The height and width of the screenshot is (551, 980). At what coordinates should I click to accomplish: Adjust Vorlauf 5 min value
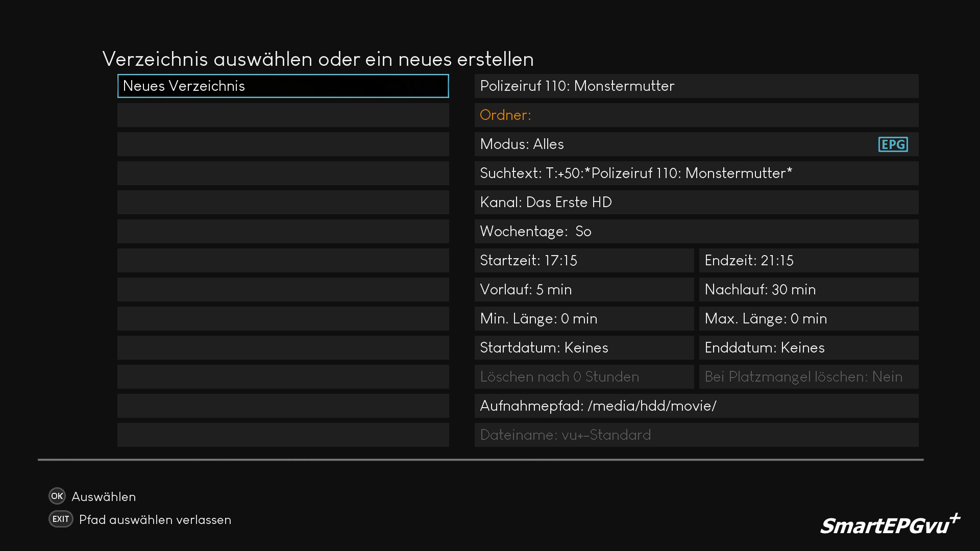tap(584, 290)
